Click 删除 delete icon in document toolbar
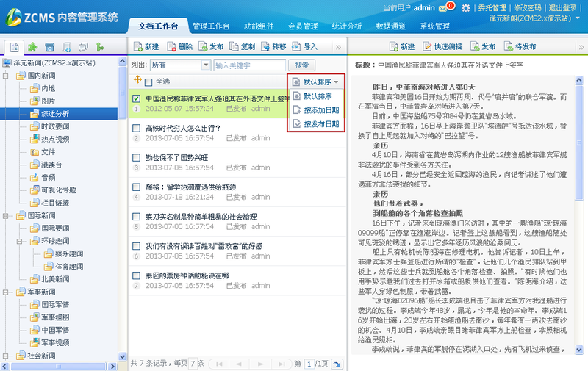The height and width of the screenshot is (371, 588). click(x=172, y=46)
